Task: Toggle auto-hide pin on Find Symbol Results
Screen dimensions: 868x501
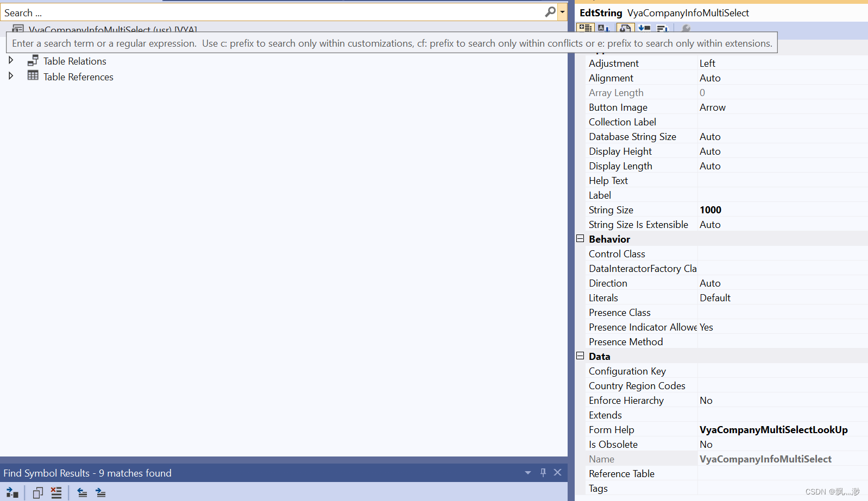Action: click(x=543, y=472)
